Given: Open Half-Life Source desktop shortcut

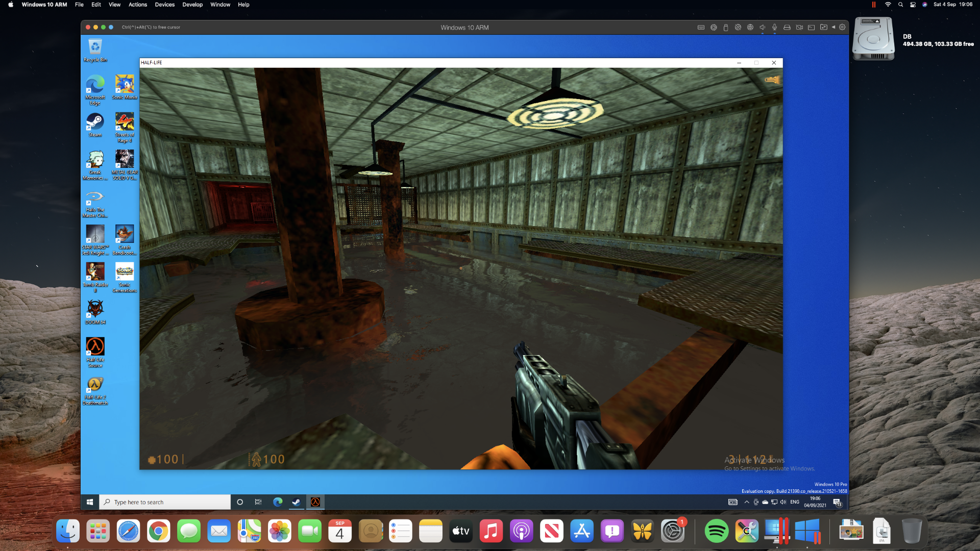Looking at the screenshot, I should coord(95,353).
